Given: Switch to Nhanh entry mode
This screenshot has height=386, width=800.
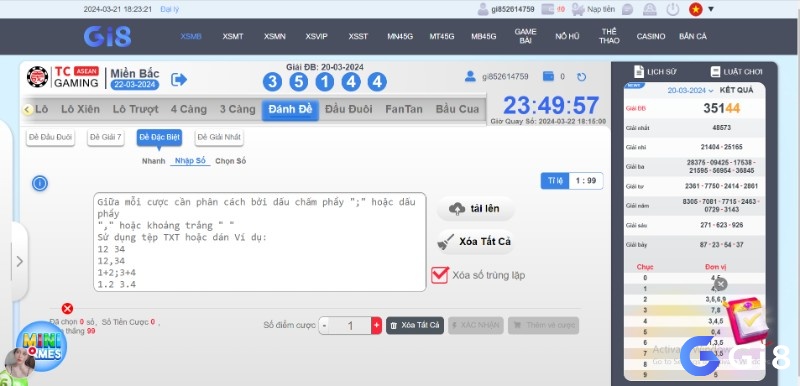Looking at the screenshot, I should (154, 161).
